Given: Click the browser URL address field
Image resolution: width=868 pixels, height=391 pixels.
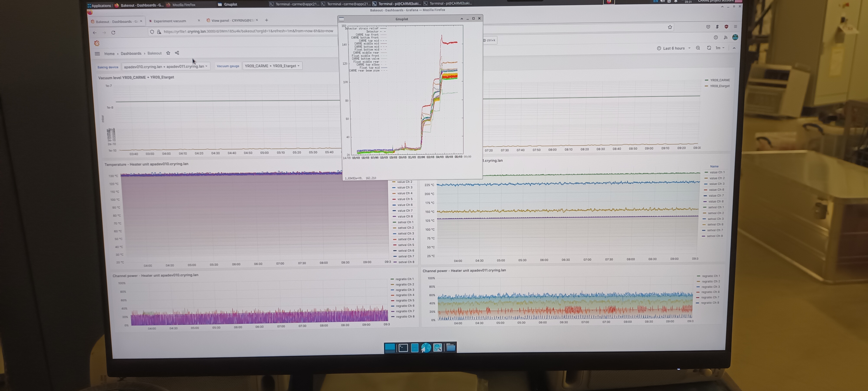Looking at the screenshot, I should click(248, 31).
